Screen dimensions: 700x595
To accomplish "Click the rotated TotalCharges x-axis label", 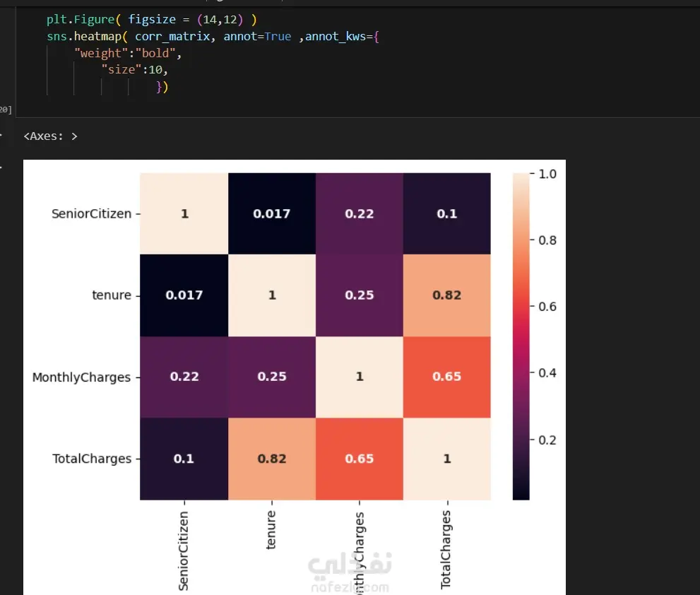I will (x=446, y=550).
